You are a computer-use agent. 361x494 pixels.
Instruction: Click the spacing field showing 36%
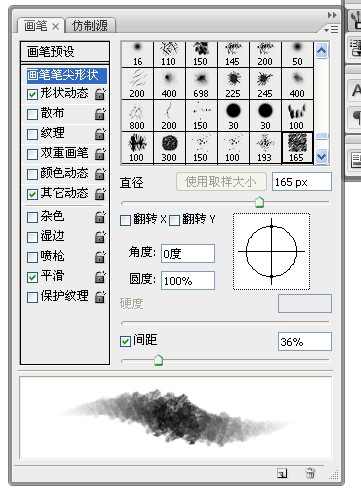click(305, 342)
